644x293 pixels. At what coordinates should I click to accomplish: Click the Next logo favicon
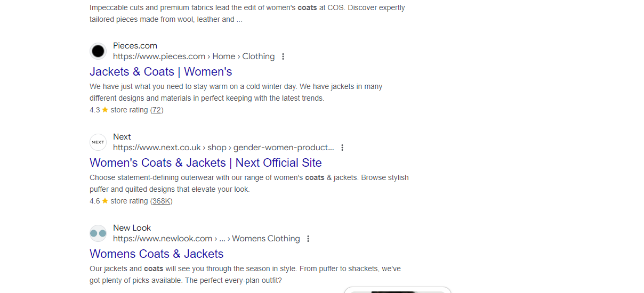pos(98,142)
